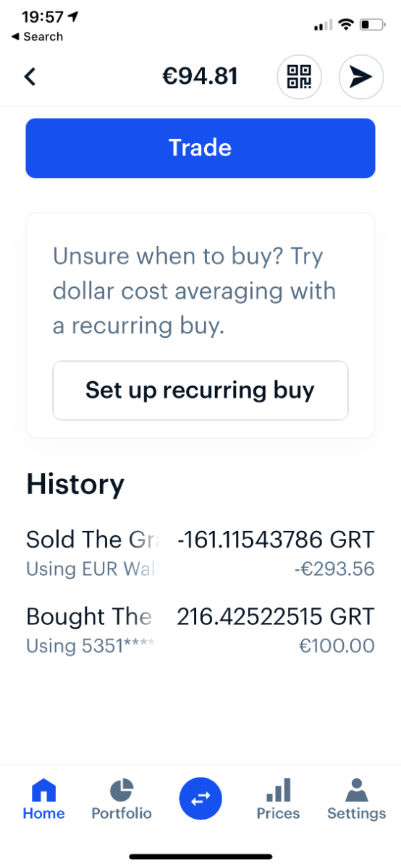Switch to the Portfolio tab
401x868 pixels.
click(x=122, y=799)
